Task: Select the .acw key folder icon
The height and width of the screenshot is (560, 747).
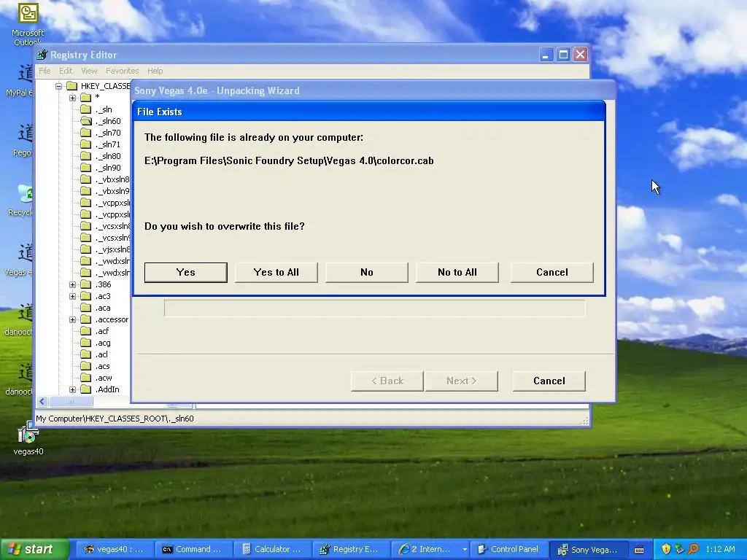Action: 86,378
